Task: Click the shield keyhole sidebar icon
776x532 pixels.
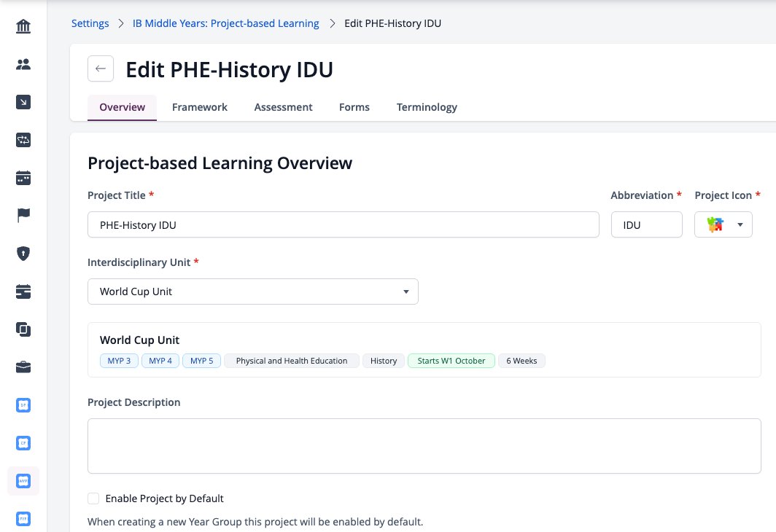Action: (x=23, y=254)
